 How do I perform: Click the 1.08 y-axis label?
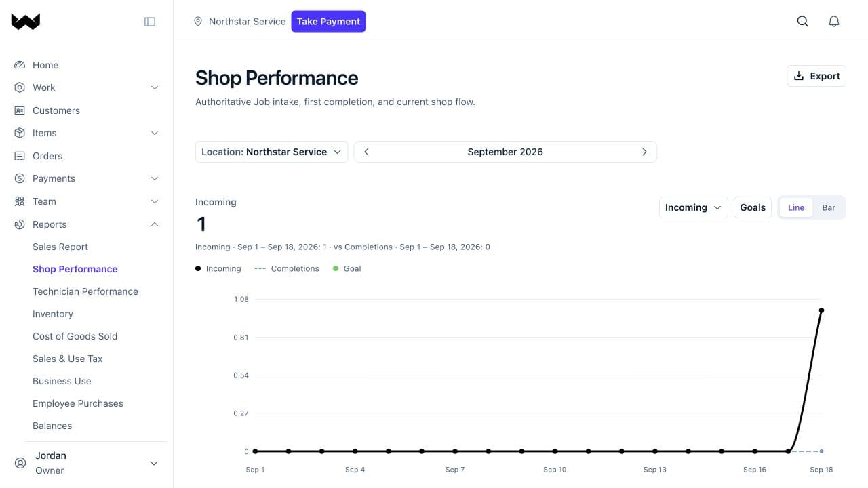click(241, 299)
